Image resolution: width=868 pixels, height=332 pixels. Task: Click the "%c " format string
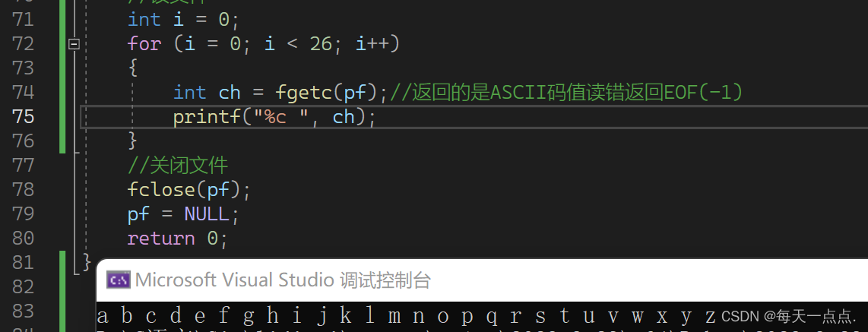click(x=281, y=117)
